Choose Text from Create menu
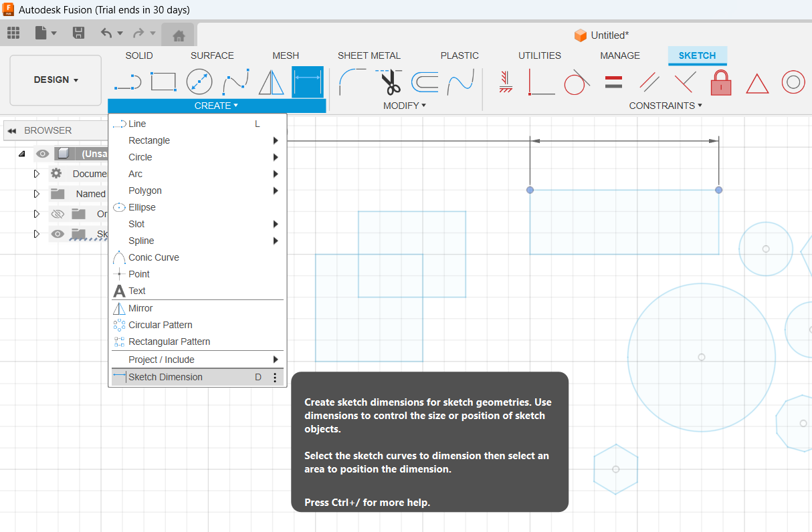This screenshot has width=812, height=532. 198,291
